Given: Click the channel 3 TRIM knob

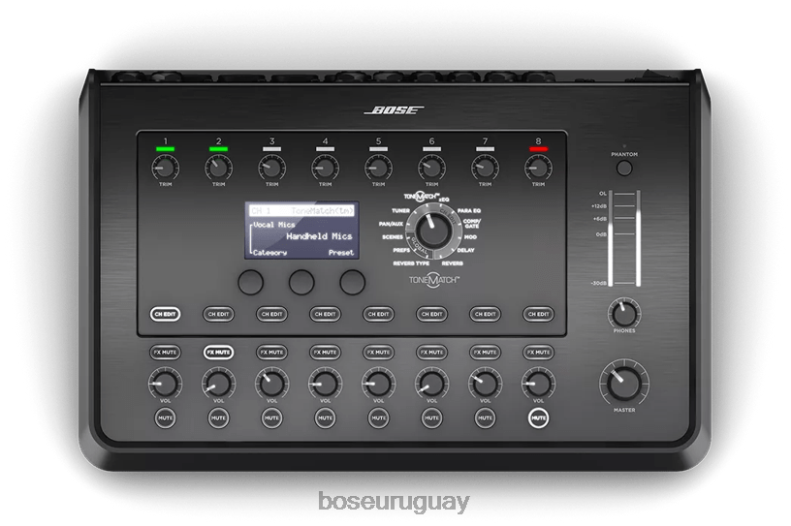Looking at the screenshot, I should click(x=272, y=168).
